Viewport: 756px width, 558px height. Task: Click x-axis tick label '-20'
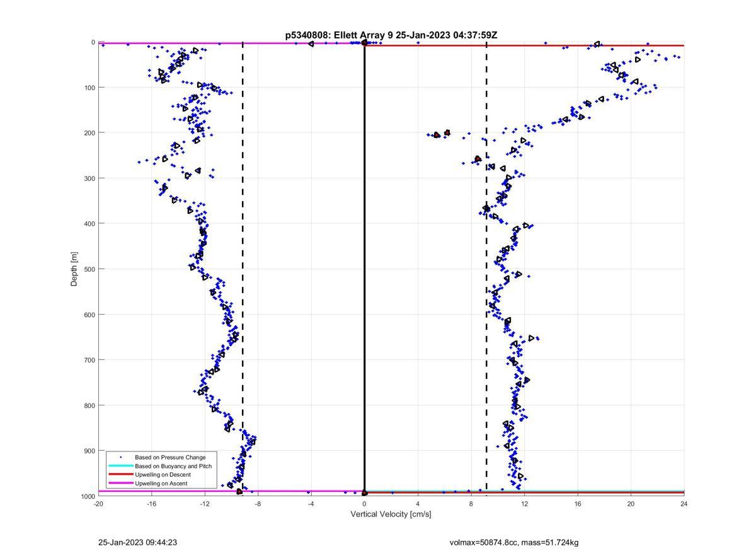click(x=98, y=504)
